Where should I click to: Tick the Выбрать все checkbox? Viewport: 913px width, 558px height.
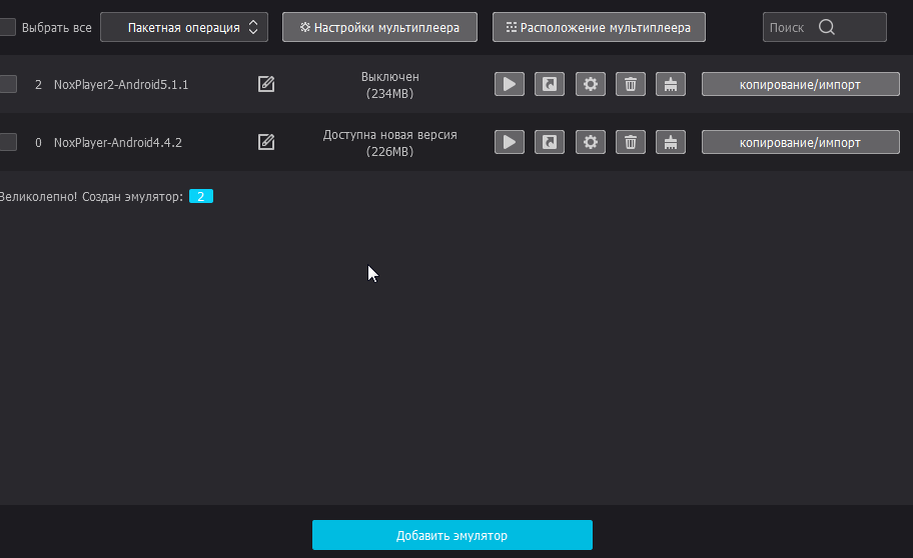(x=7, y=27)
